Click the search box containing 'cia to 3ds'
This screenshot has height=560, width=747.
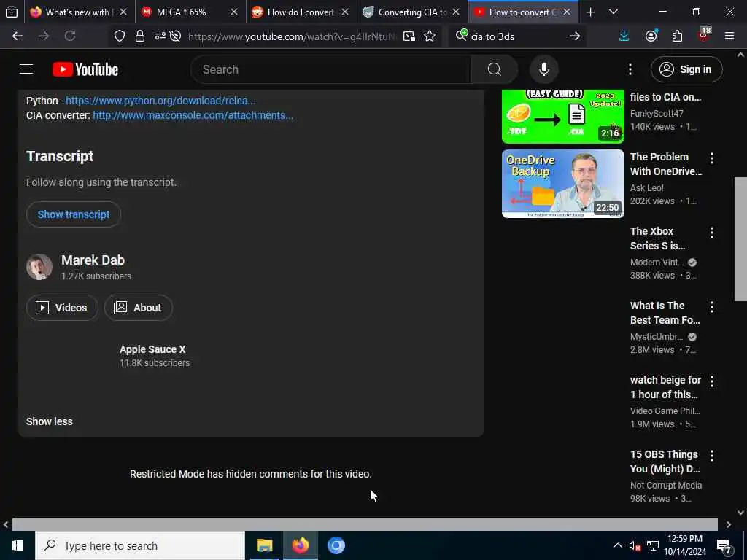pos(517,36)
